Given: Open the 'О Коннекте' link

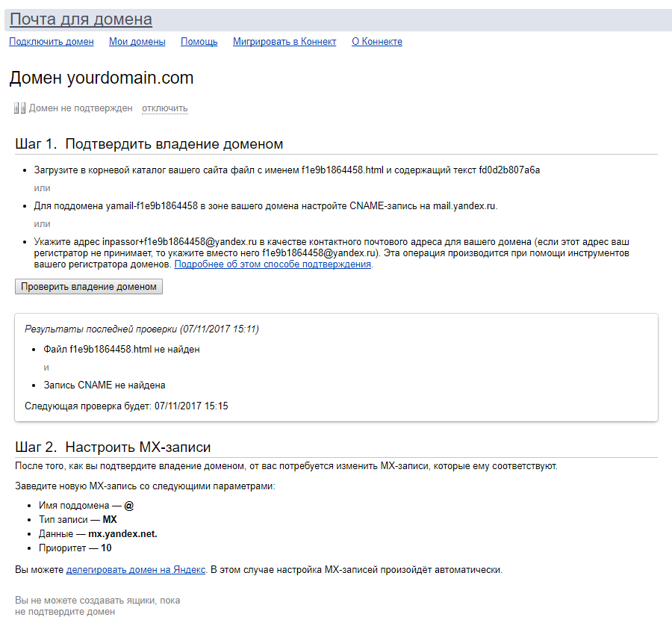Looking at the screenshot, I should click(377, 42).
